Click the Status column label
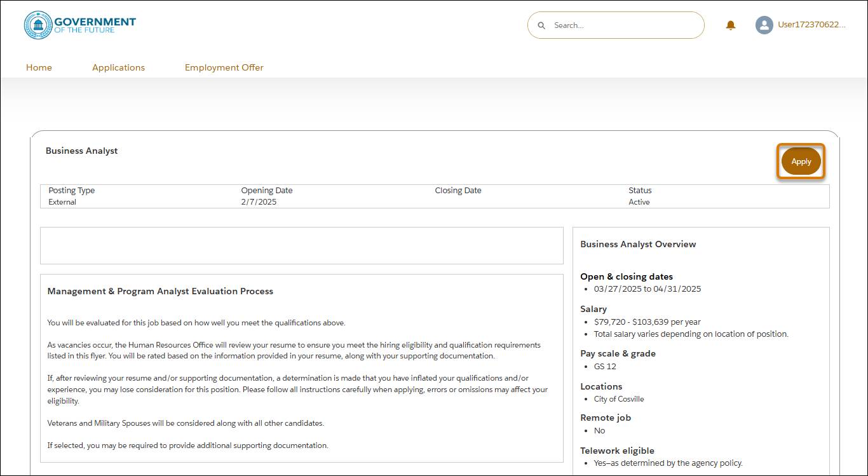The height and width of the screenshot is (476, 868). 640,190
